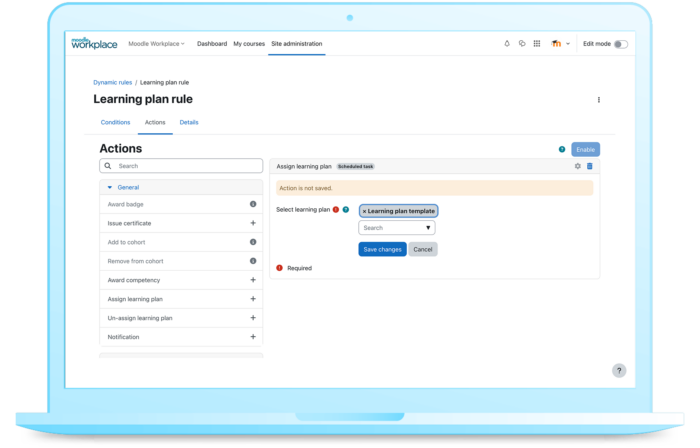Click the Actions search input field
Screen dimensions: 700x448
[x=180, y=166]
